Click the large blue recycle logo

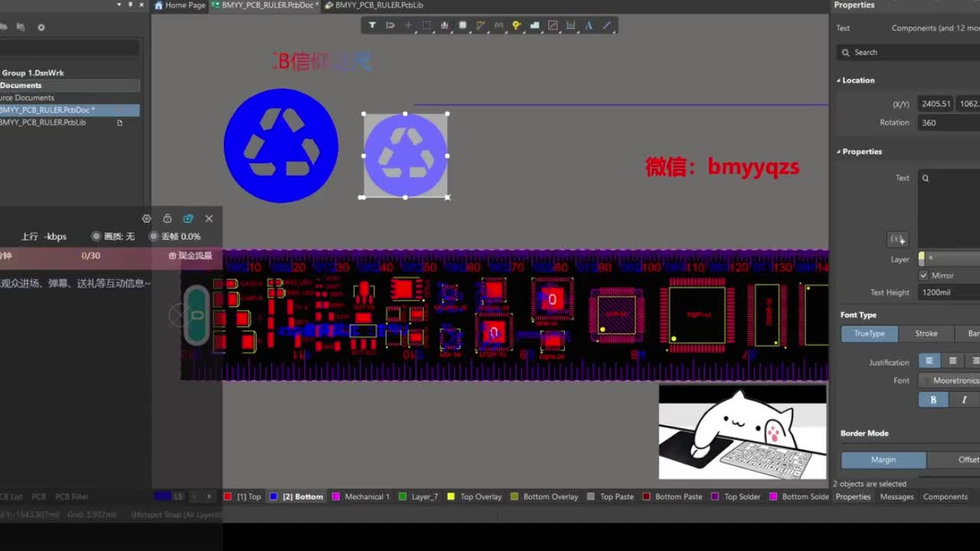281,145
